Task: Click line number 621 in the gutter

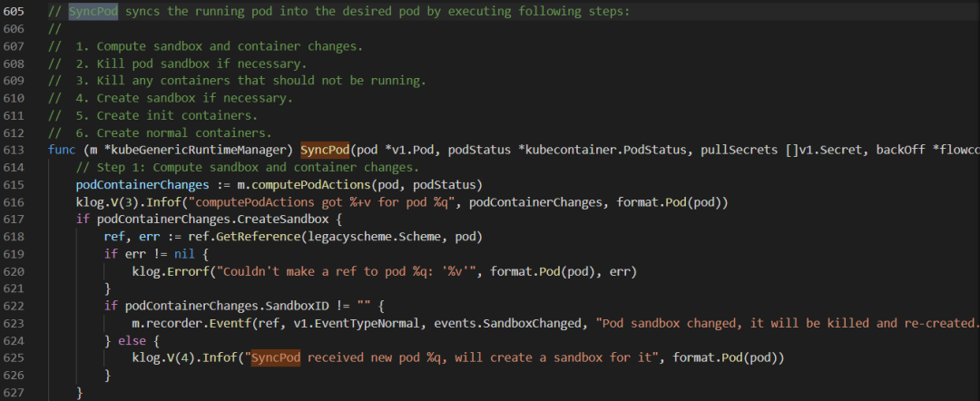Action: [13, 289]
